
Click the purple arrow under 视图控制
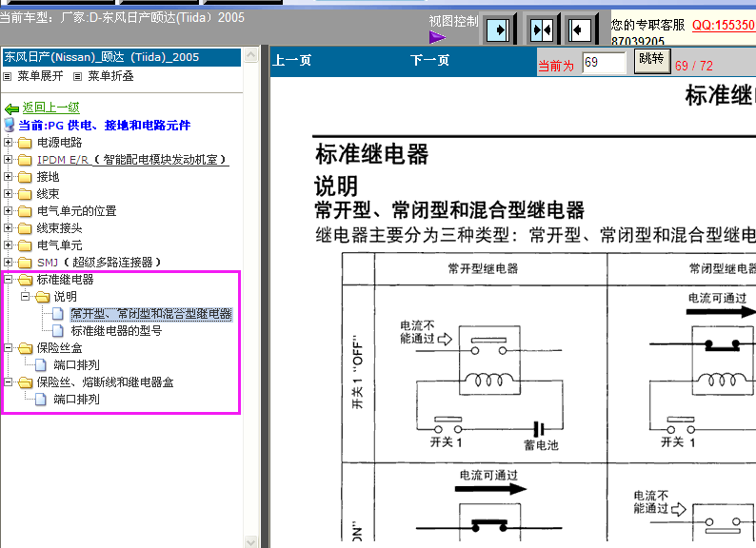tap(437, 37)
